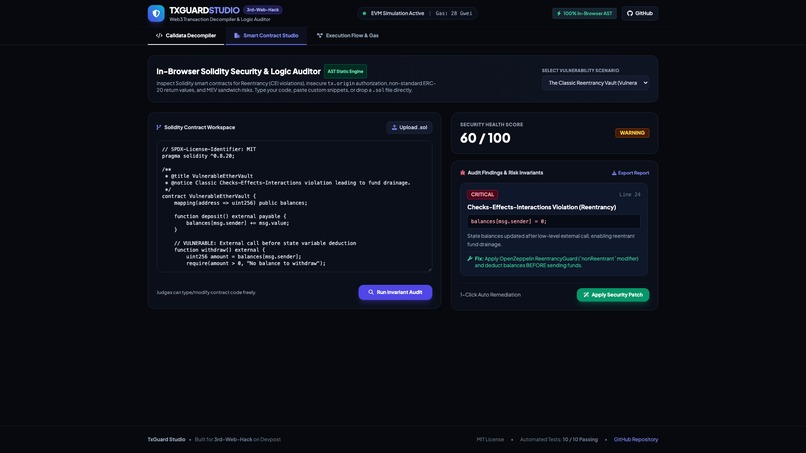The width and height of the screenshot is (806, 453).
Task: Click the MIT License footer text
Action: (490, 440)
